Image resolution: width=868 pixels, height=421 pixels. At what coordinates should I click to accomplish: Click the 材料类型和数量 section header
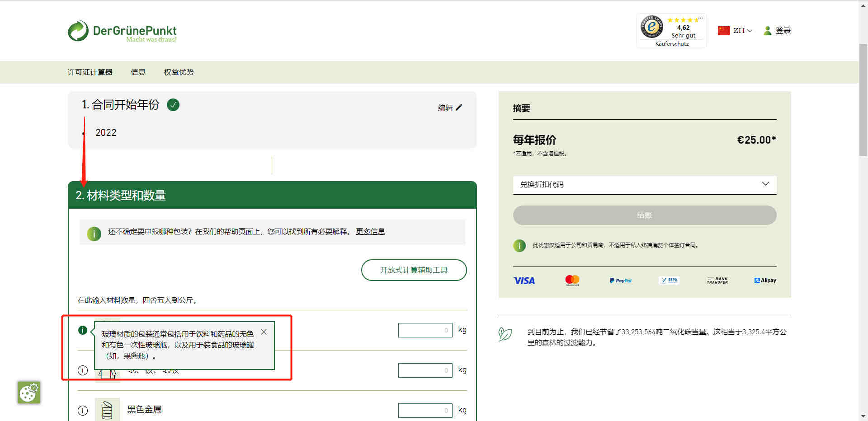point(272,195)
